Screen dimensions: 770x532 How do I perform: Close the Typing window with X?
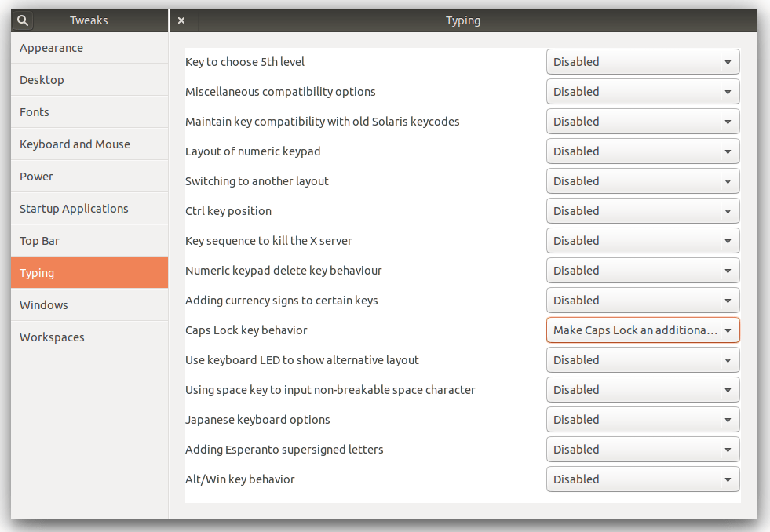click(181, 20)
